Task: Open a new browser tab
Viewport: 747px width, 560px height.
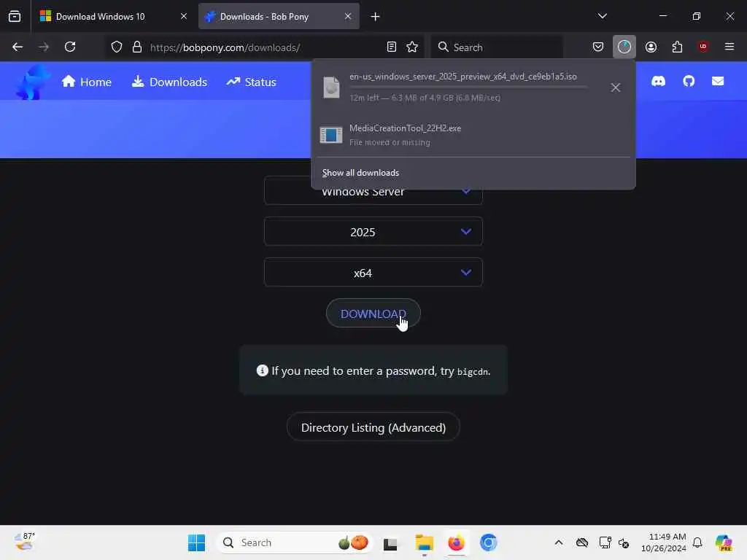Action: pos(376,17)
